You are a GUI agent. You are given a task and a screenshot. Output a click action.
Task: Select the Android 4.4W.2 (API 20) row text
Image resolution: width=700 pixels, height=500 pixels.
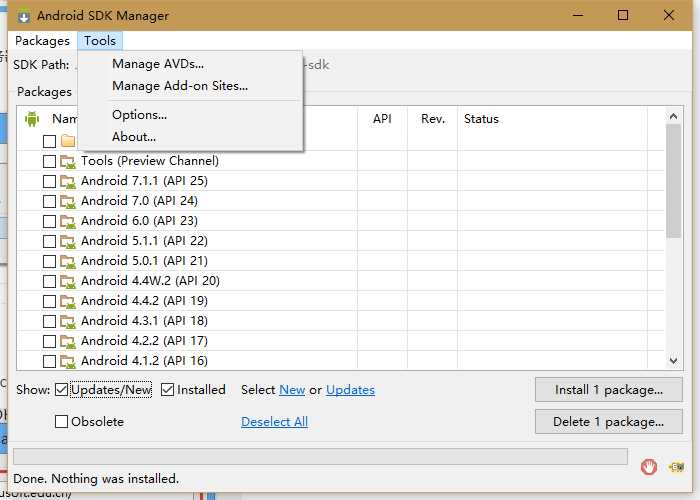pos(150,281)
